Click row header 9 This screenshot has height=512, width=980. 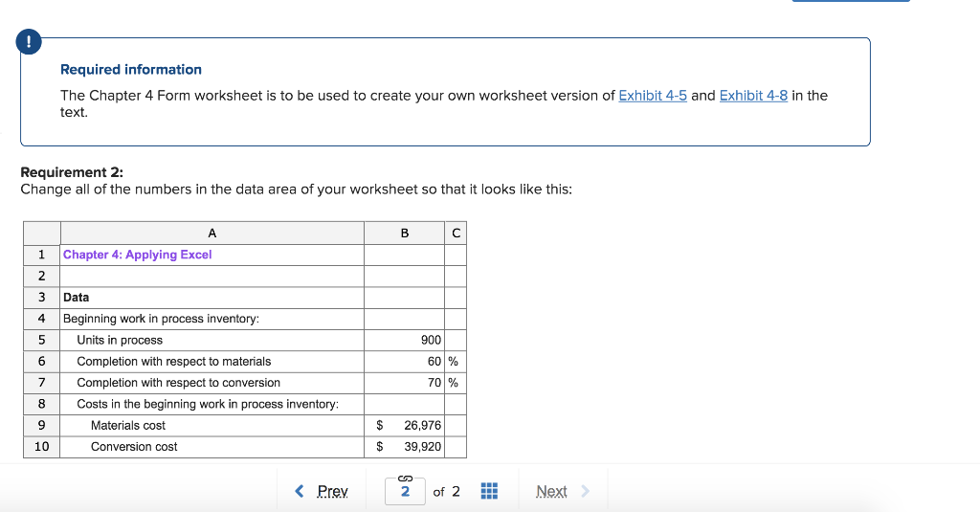[42, 426]
